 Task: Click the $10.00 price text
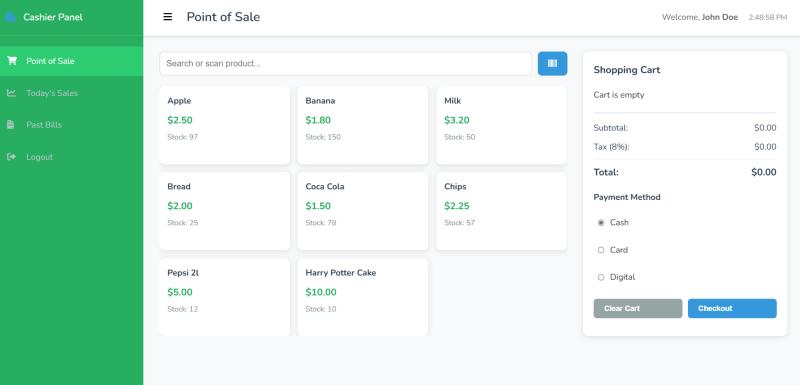[x=321, y=292]
